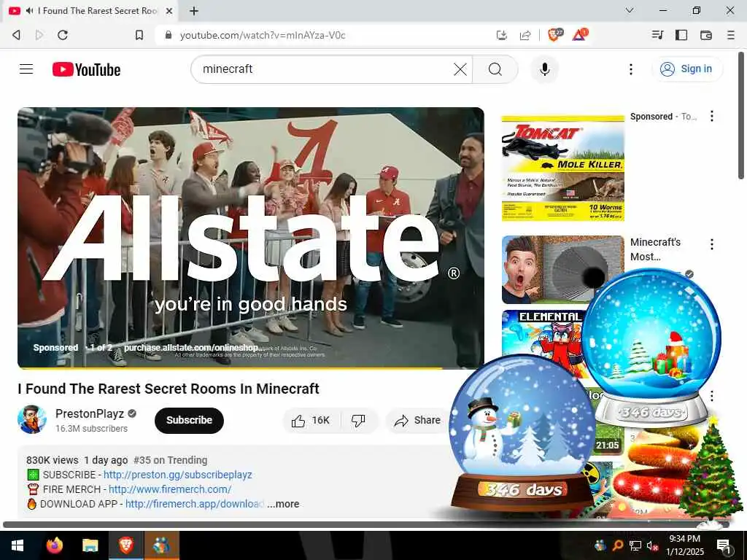Dislike the video with thumbs-down
The height and width of the screenshot is (560, 747).
(358, 421)
